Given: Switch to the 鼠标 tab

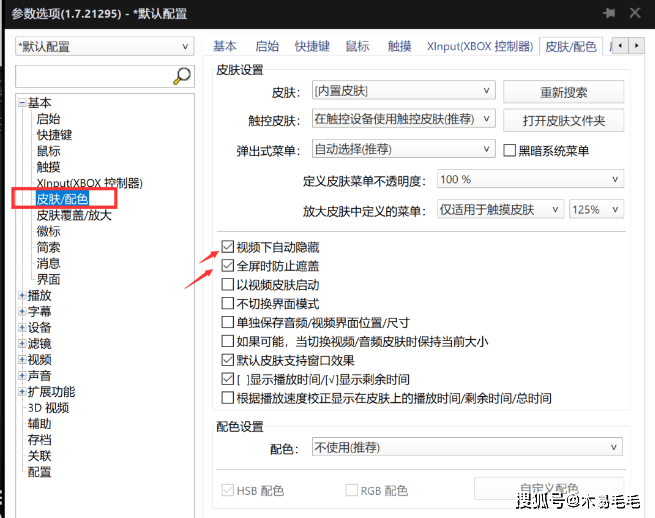Looking at the screenshot, I should pos(358,46).
